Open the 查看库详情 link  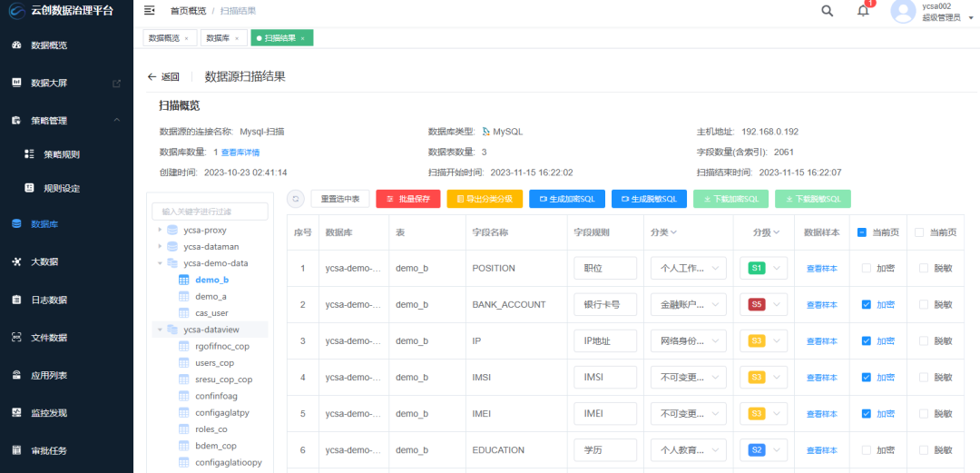pos(240,152)
